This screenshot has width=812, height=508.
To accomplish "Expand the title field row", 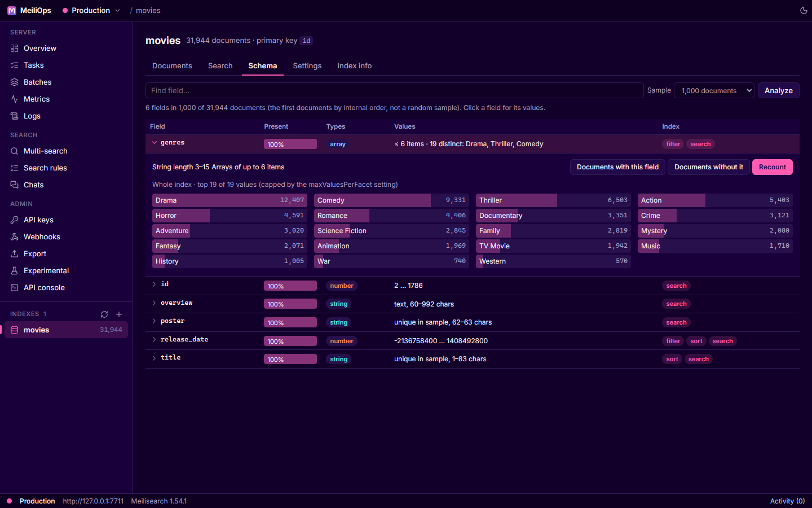I will [154, 358].
